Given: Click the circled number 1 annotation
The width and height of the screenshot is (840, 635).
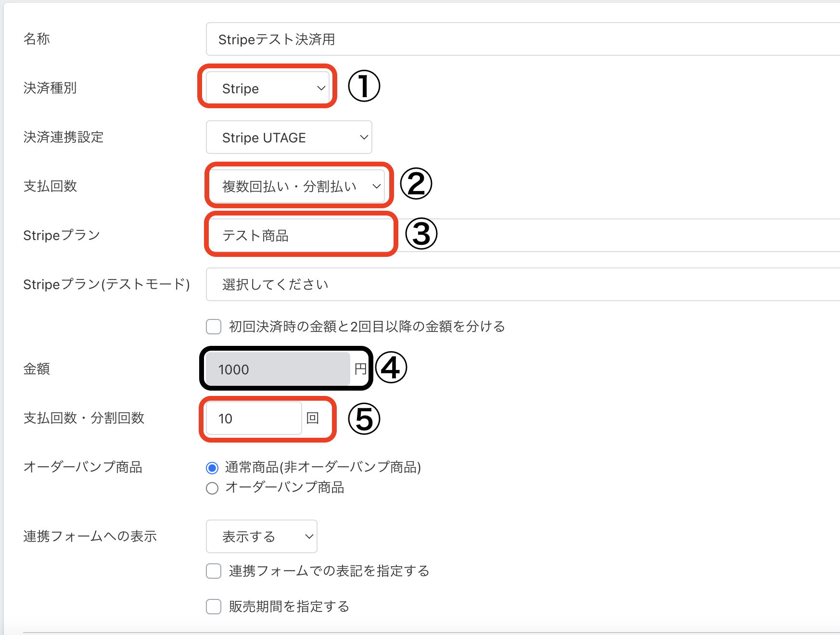Looking at the screenshot, I should coord(364,86).
